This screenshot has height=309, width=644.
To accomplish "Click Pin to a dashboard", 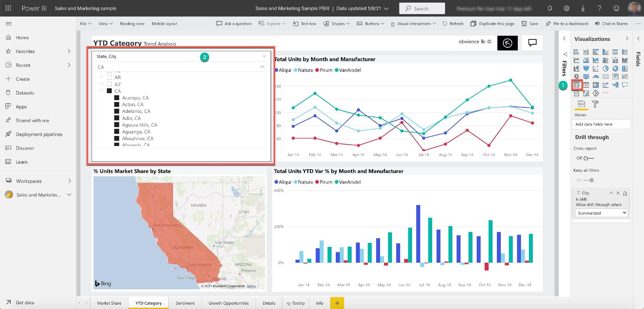I will (567, 24).
